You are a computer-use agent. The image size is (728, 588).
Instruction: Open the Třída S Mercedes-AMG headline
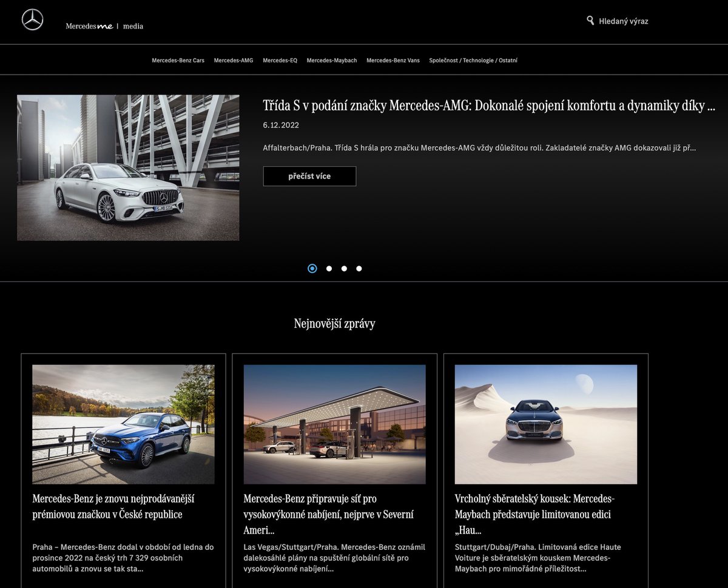point(489,105)
